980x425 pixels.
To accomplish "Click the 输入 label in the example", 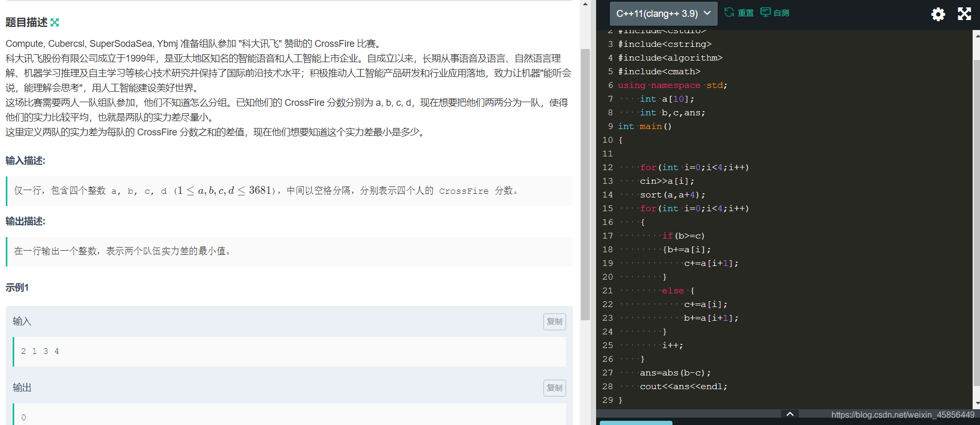I will (22, 321).
